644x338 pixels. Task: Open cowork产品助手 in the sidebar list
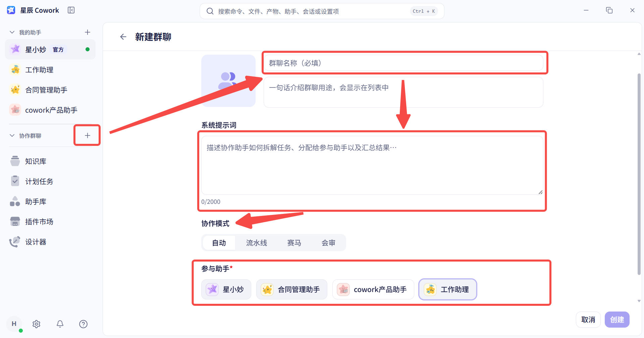point(50,110)
